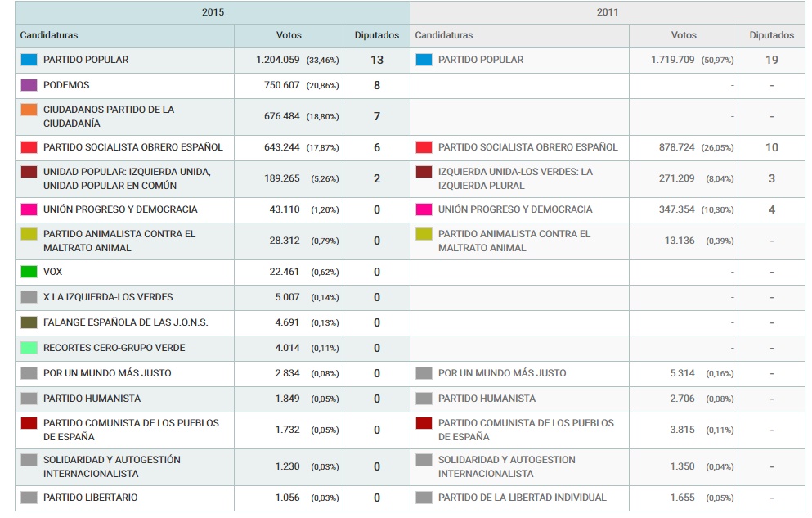Click the purple Podemos color swatch
This screenshot has height=518, width=812.
coord(29,85)
